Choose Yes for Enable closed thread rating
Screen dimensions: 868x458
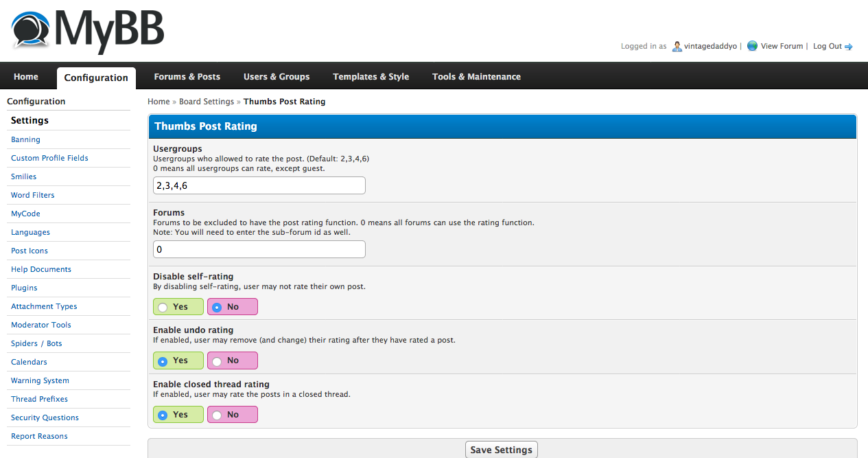point(163,415)
